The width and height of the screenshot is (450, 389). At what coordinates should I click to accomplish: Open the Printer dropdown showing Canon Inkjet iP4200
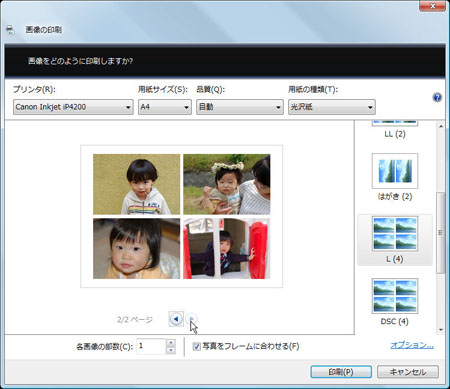tap(73, 107)
